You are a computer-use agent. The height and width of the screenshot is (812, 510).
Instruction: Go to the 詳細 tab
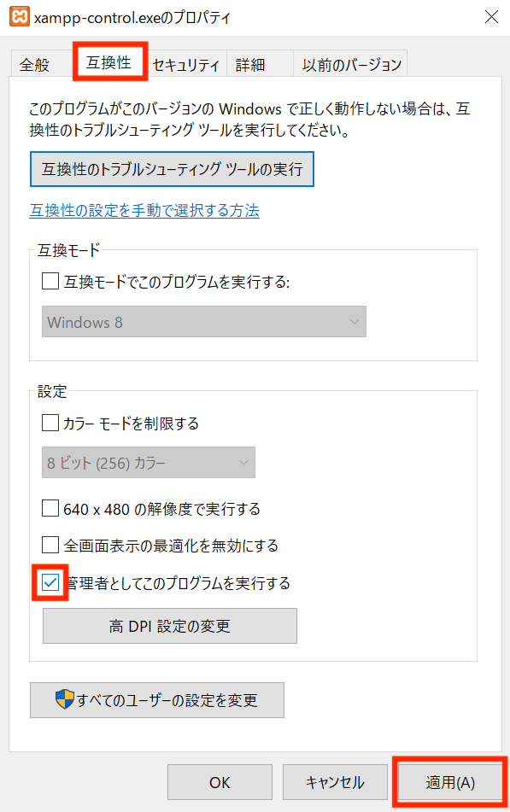[x=251, y=65]
